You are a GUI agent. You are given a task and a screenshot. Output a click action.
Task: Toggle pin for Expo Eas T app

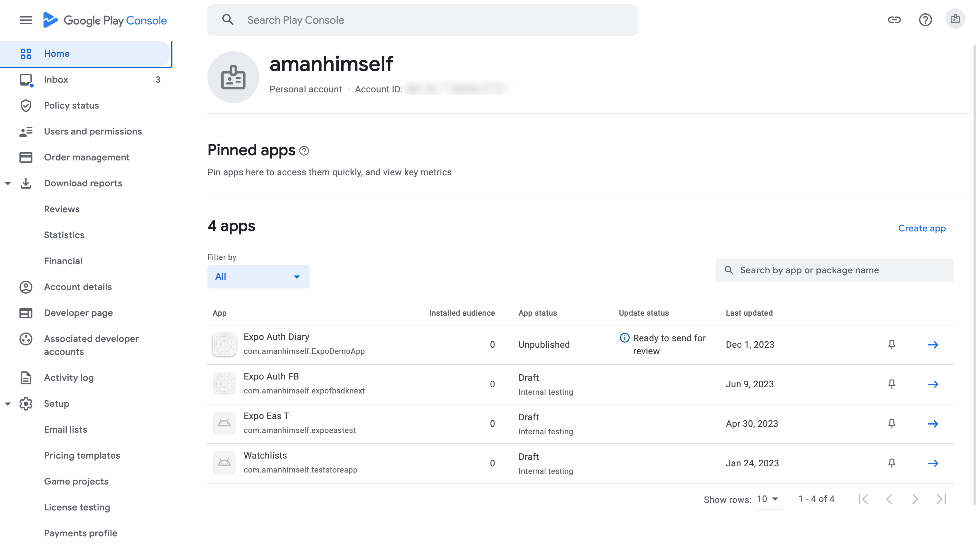891,424
